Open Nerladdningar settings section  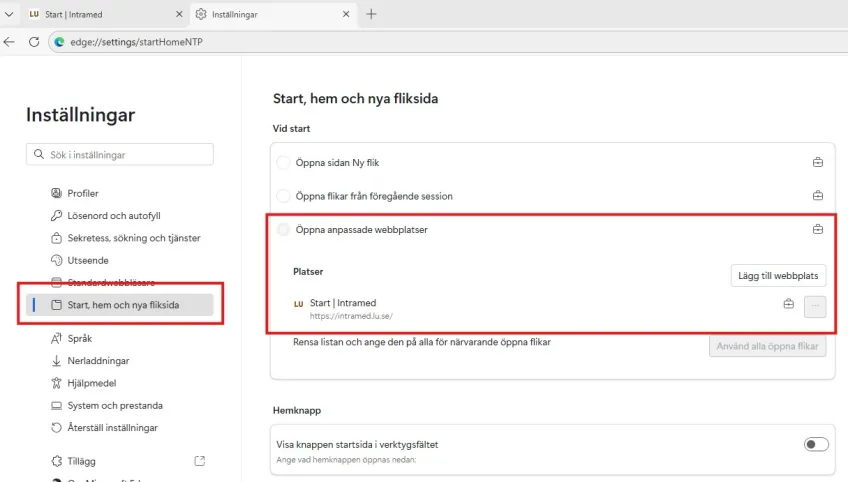[x=98, y=361]
